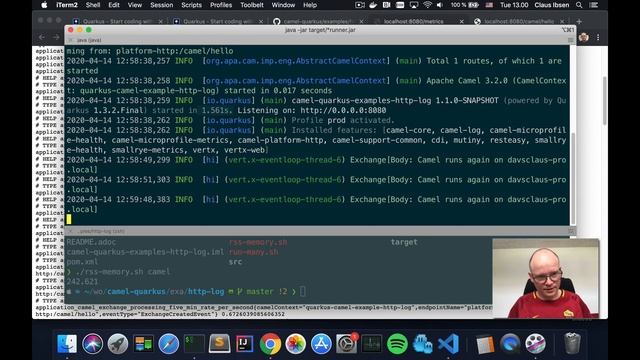Viewport: 640px width, 360px height.
Task: Open the Window menu
Action: click(283, 5)
